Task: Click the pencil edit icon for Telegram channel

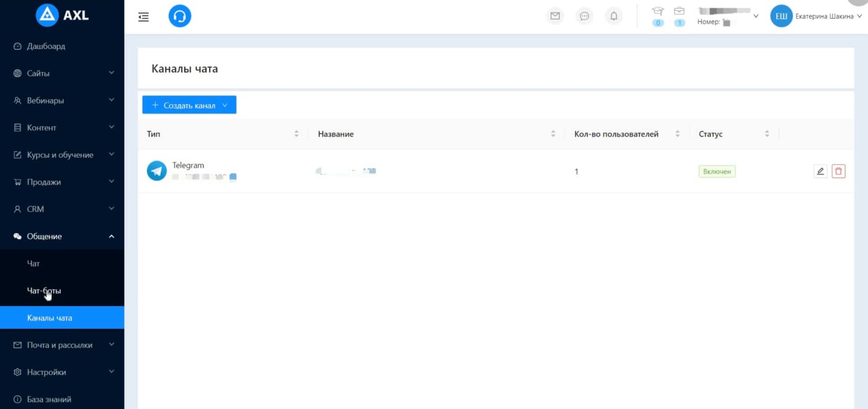Action: [x=820, y=172]
